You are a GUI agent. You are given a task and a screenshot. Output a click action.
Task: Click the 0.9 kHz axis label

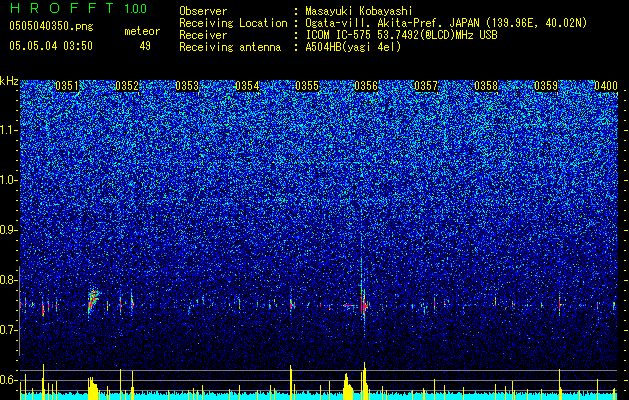[9, 230]
